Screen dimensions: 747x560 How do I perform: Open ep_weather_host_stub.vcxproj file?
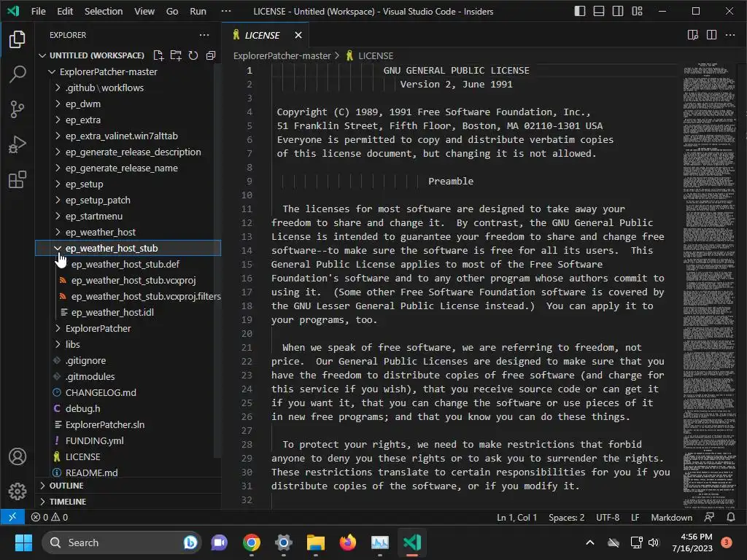pyautogui.click(x=128, y=281)
